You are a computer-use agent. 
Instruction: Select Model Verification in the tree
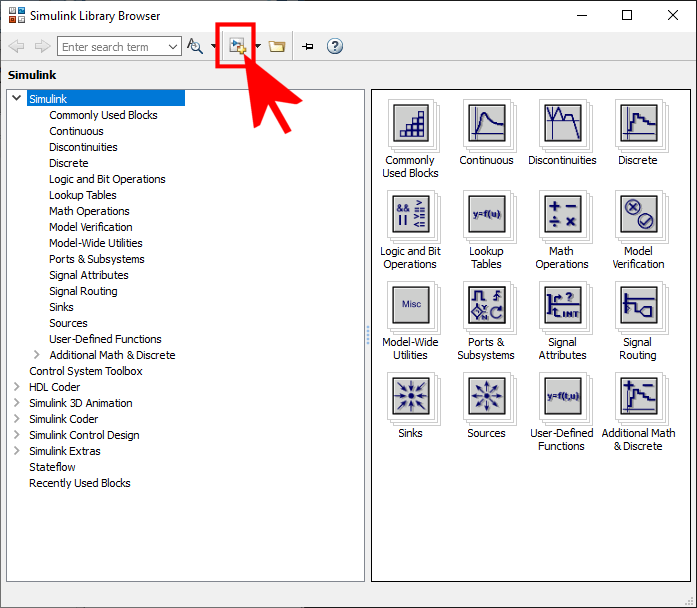coord(91,227)
